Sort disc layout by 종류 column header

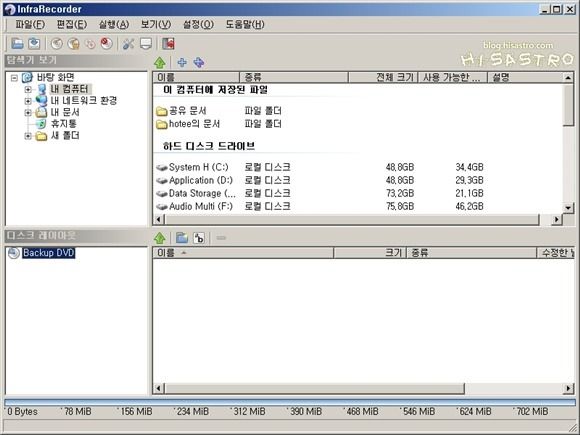[472, 253]
